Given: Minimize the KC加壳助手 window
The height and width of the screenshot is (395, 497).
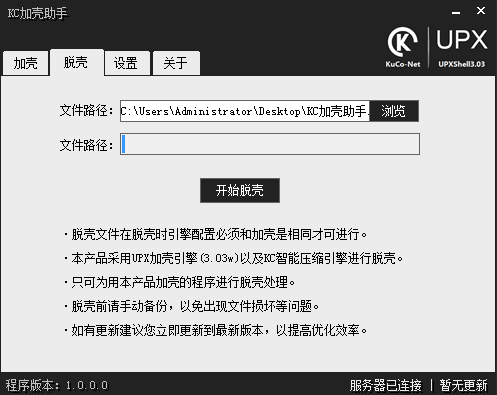Looking at the screenshot, I should click(456, 12).
